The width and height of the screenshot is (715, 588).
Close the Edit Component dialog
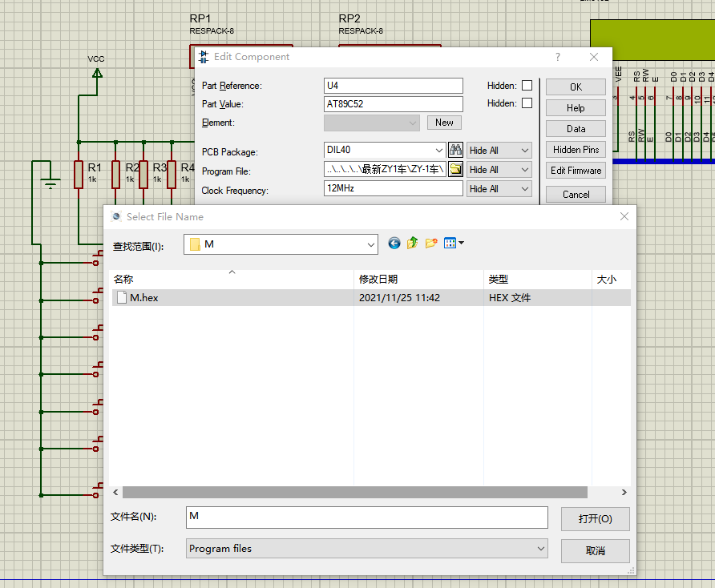point(594,57)
